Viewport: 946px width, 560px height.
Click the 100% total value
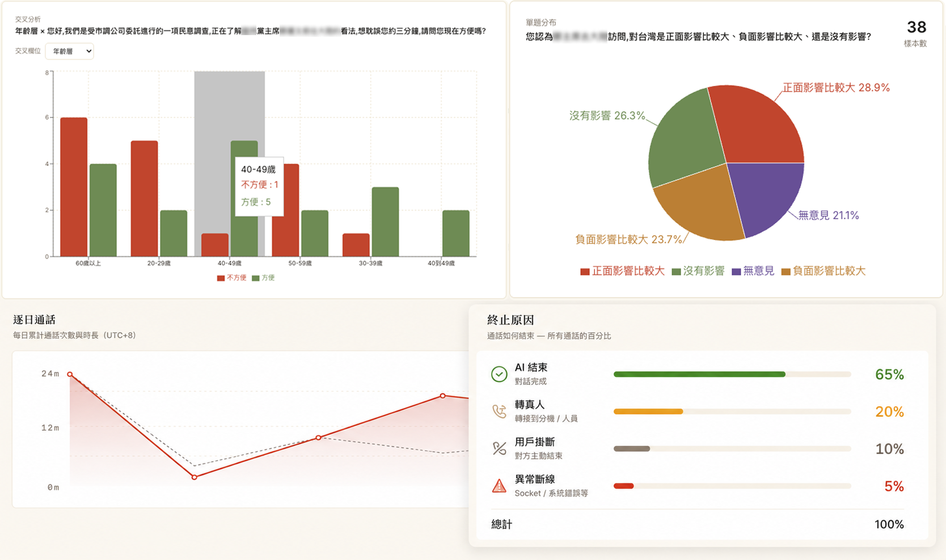(889, 524)
